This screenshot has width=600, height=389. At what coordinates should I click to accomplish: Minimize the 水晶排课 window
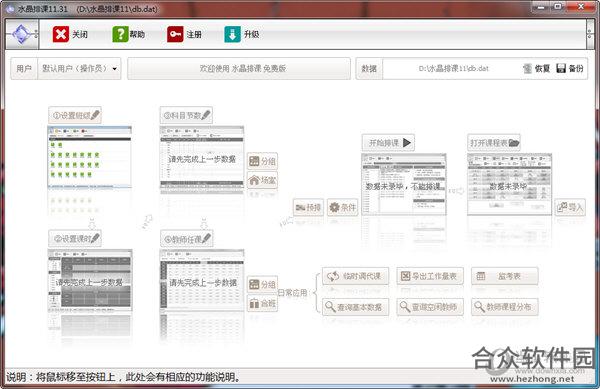[x=541, y=7]
